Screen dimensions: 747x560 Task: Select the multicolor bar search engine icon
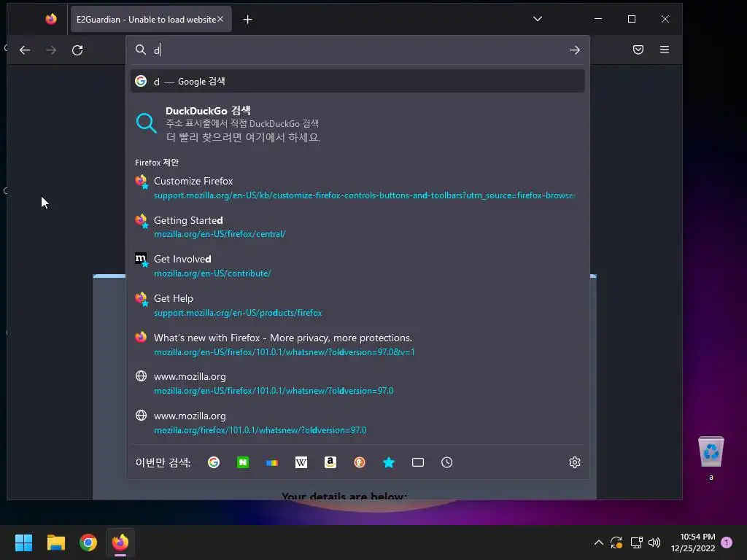tap(272, 462)
